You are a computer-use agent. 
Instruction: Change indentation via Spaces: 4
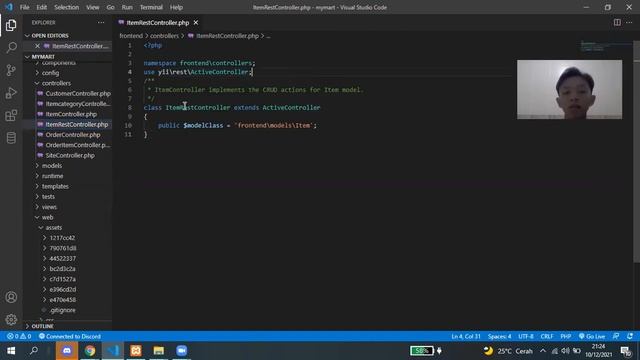coord(499,336)
